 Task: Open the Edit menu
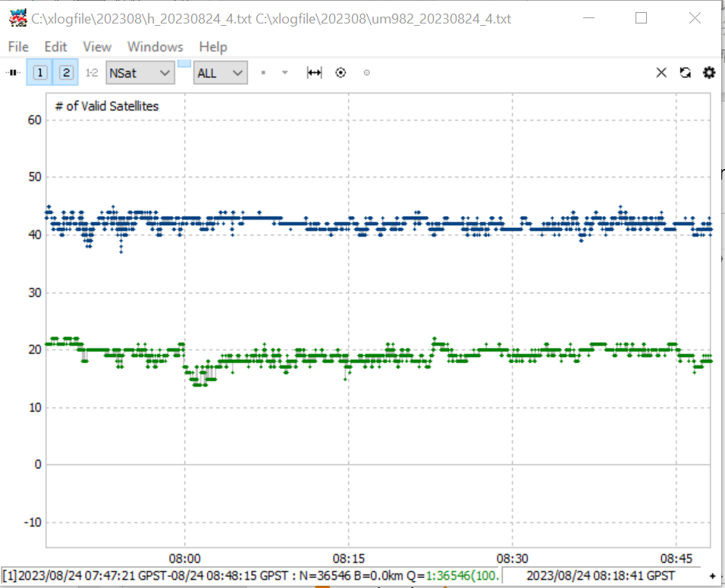point(55,47)
